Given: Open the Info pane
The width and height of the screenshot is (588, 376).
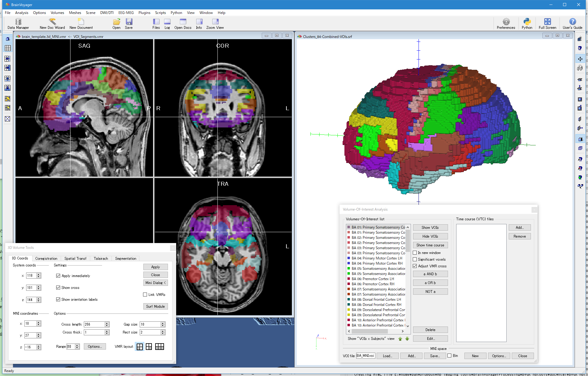Looking at the screenshot, I should [199, 23].
